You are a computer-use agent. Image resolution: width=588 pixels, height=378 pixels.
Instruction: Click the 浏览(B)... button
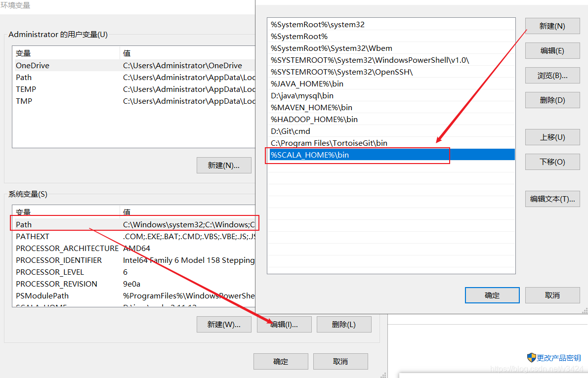[x=552, y=76]
